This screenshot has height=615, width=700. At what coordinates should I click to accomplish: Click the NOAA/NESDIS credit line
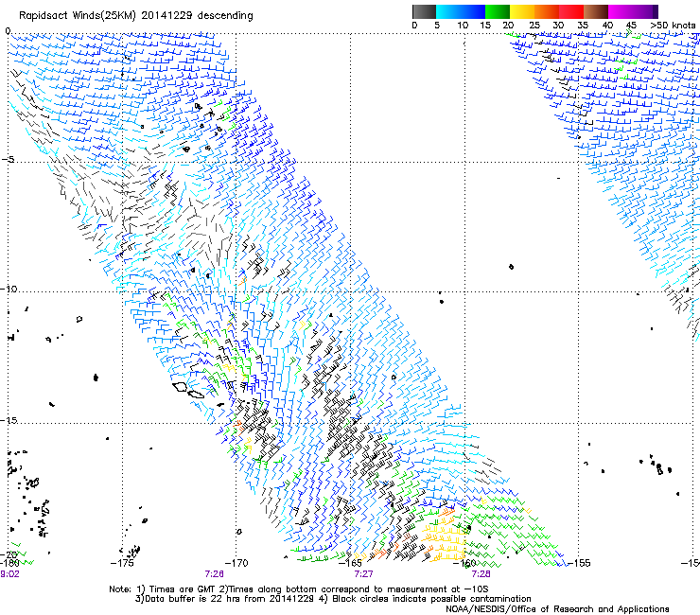coord(557,609)
